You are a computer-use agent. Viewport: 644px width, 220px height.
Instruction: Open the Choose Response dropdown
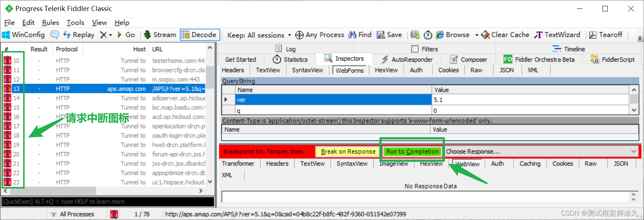pyautogui.click(x=541, y=151)
